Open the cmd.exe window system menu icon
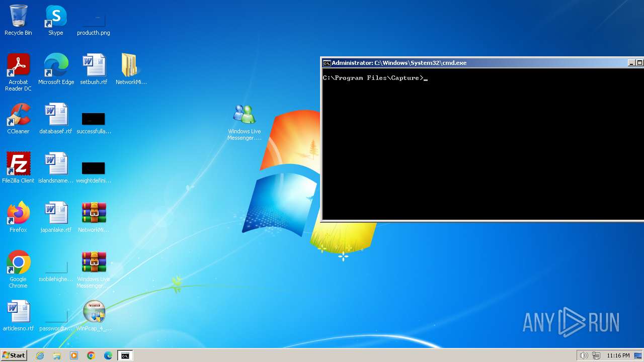Screen dimensions: 644x362 (x=327, y=63)
